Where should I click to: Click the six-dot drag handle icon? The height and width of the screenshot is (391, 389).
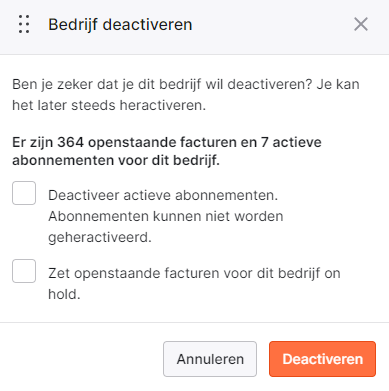click(24, 24)
